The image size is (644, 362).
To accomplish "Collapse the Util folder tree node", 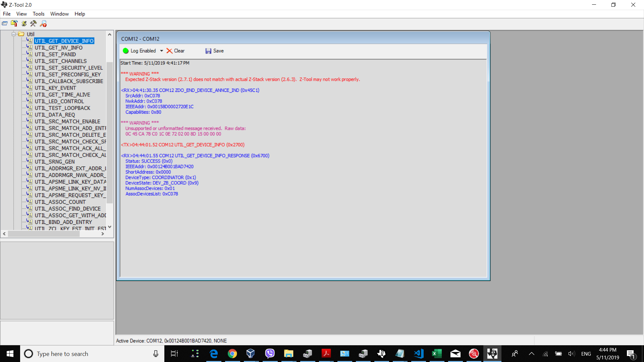I will pos(13,34).
